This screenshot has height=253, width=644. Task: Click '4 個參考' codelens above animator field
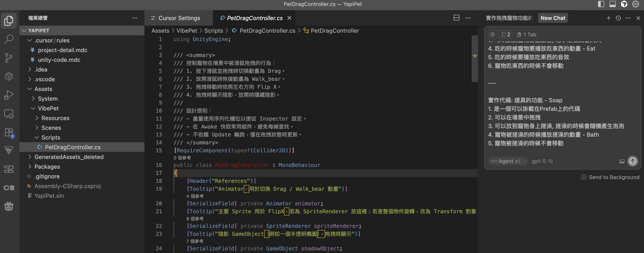(195, 196)
